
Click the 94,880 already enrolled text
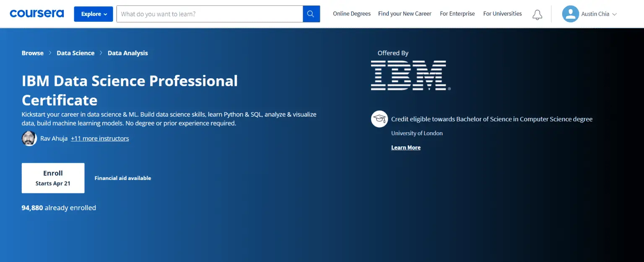(59, 208)
